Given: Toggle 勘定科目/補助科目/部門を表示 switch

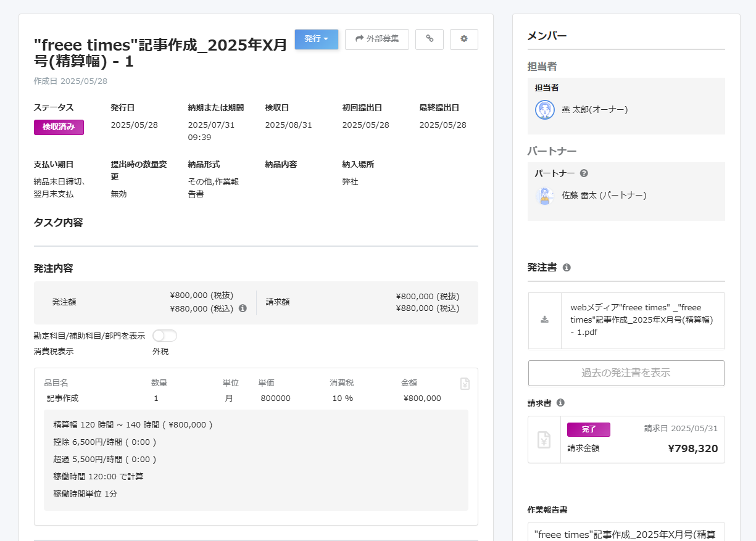Looking at the screenshot, I should pos(164,335).
